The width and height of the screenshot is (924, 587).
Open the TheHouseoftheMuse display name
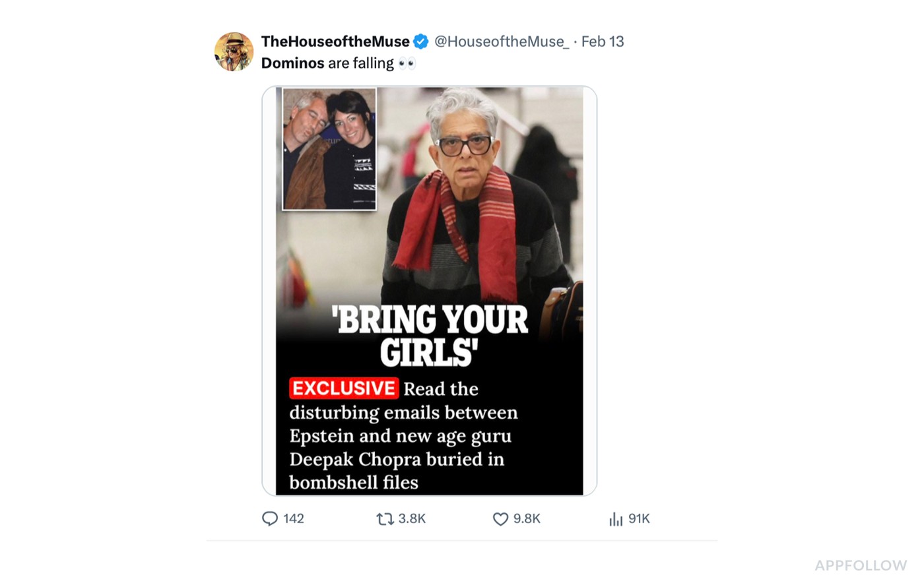pyautogui.click(x=335, y=42)
